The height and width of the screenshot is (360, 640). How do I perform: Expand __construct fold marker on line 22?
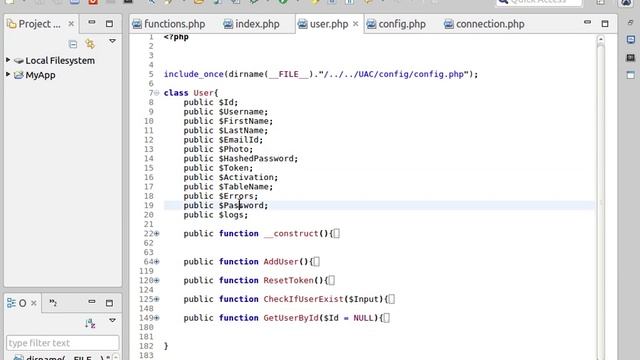157,234
